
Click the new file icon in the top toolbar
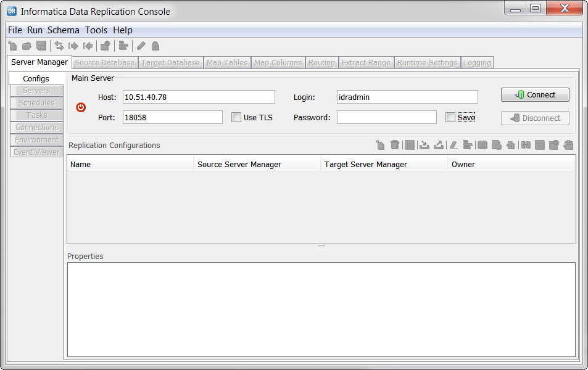(x=13, y=46)
